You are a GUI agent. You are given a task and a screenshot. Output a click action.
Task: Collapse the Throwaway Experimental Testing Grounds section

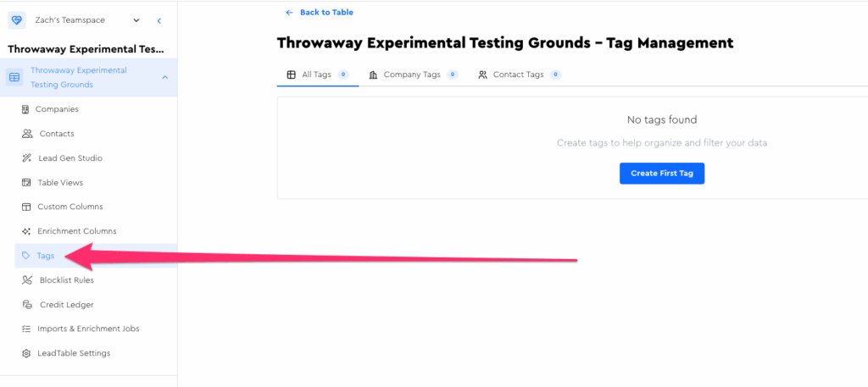[164, 78]
